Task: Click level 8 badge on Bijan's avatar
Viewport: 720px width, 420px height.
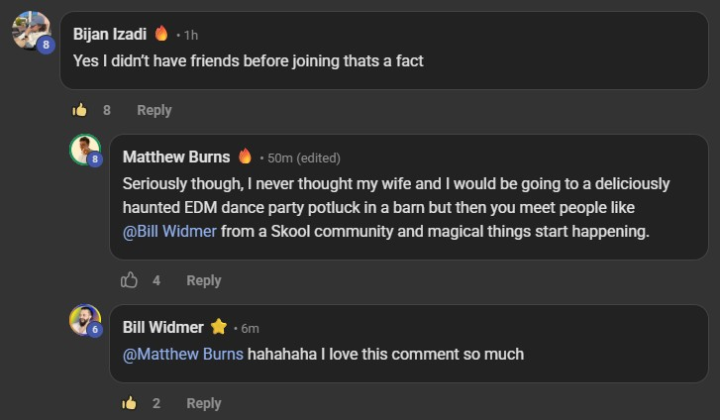Action: (45, 44)
